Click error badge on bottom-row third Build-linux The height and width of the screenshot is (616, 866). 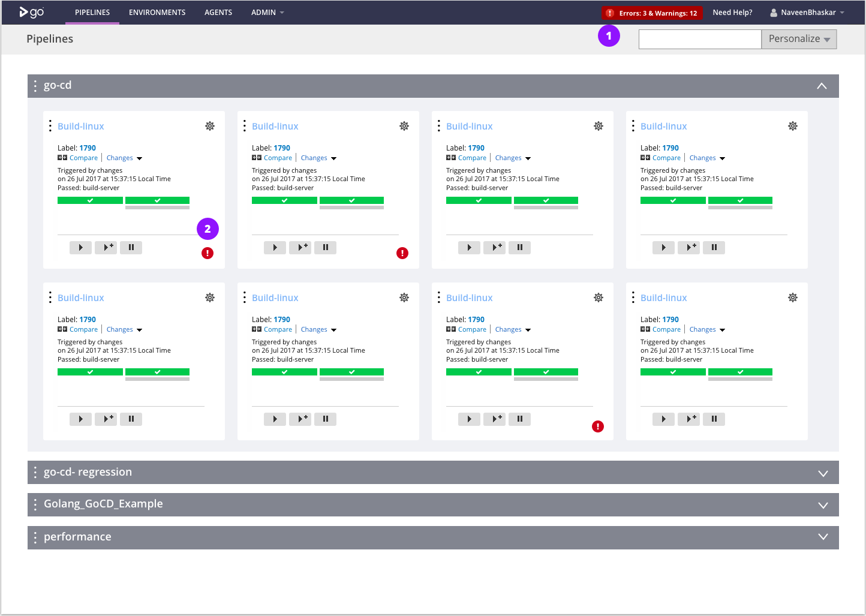point(597,426)
